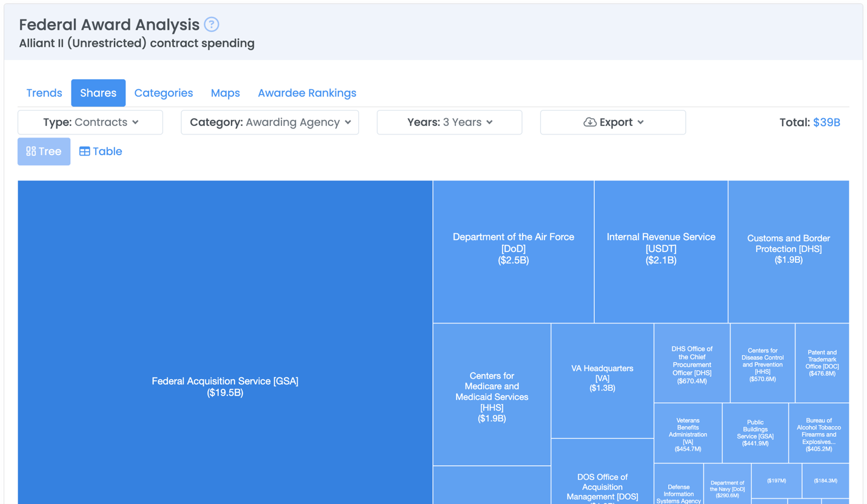Select the Internal Revenue Service [USDT] tile

[661, 251]
